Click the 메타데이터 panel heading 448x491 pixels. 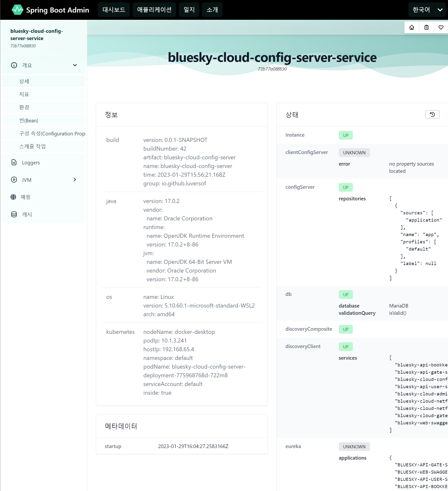pos(121,426)
